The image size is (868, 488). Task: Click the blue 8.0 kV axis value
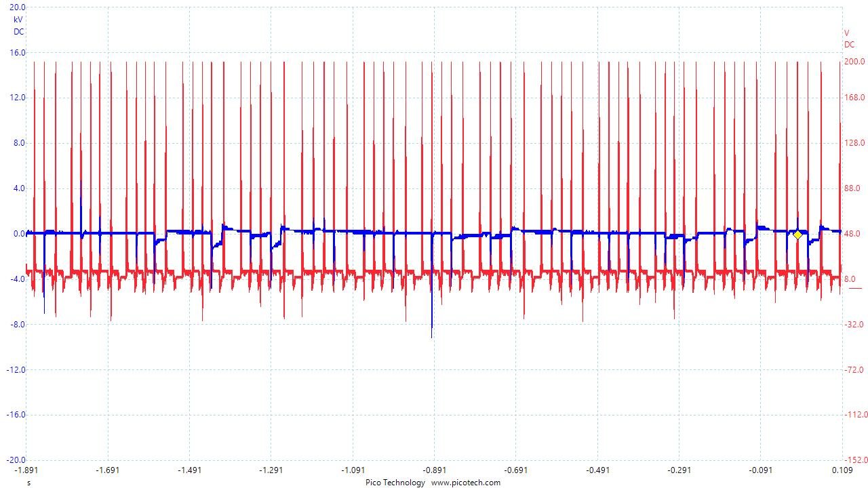pyautogui.click(x=19, y=143)
